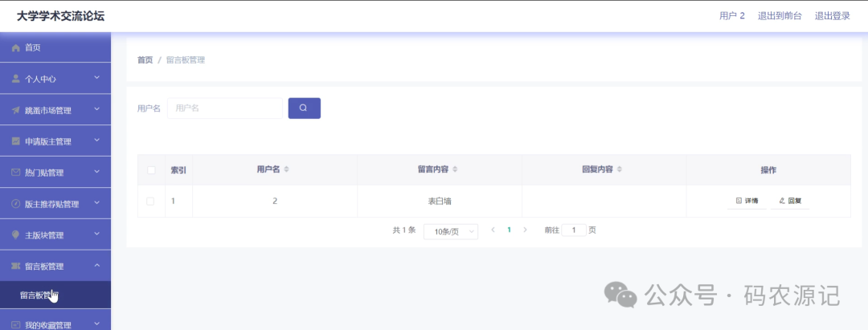Click the icon beside 留言板管理 parent menu
The width and height of the screenshot is (868, 330).
pos(16,267)
